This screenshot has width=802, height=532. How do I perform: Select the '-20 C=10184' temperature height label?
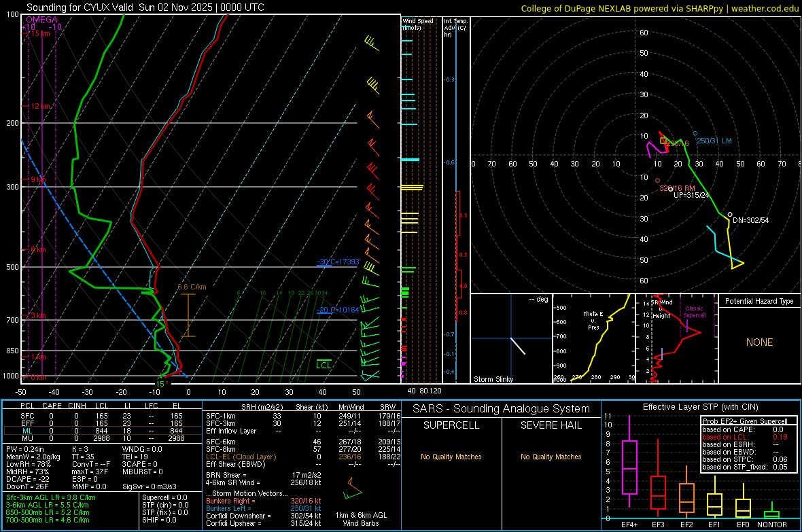[x=338, y=310]
